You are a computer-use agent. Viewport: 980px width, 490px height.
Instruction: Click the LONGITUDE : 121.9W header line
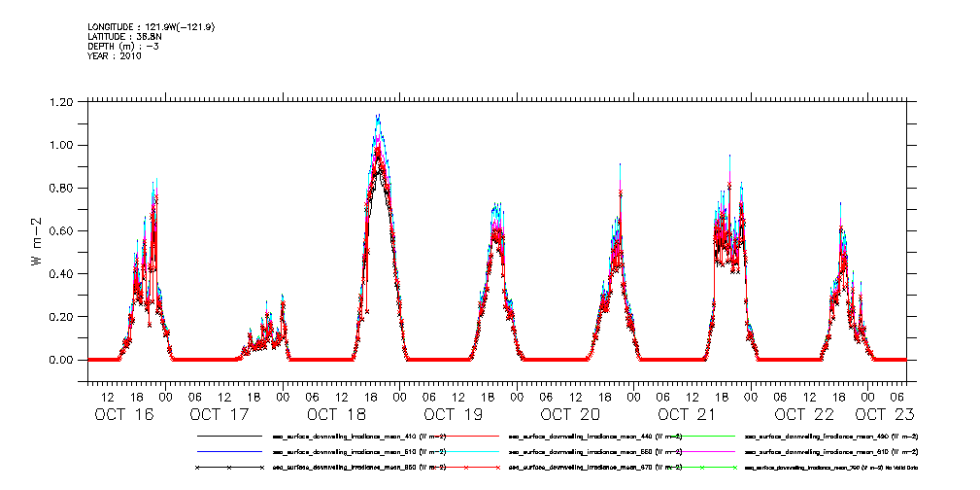(152, 27)
